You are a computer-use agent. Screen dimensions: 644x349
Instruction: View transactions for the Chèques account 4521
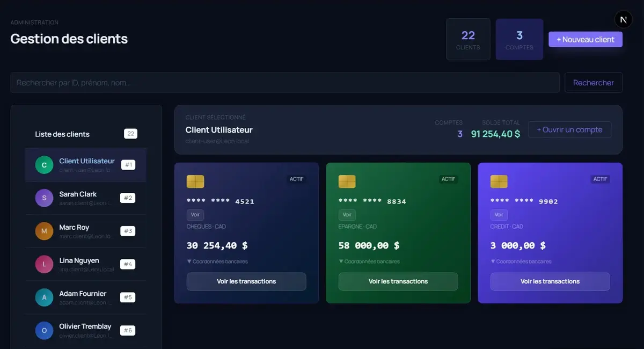[246, 281]
